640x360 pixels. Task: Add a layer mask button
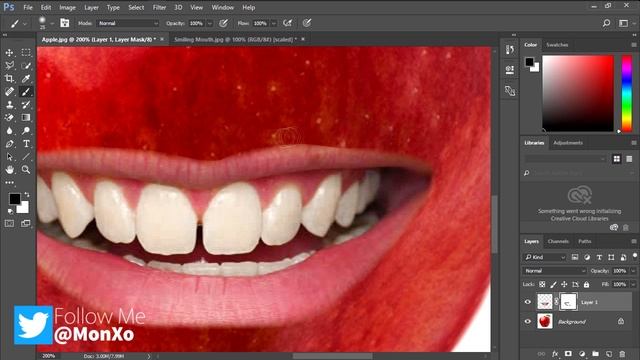(x=568, y=354)
